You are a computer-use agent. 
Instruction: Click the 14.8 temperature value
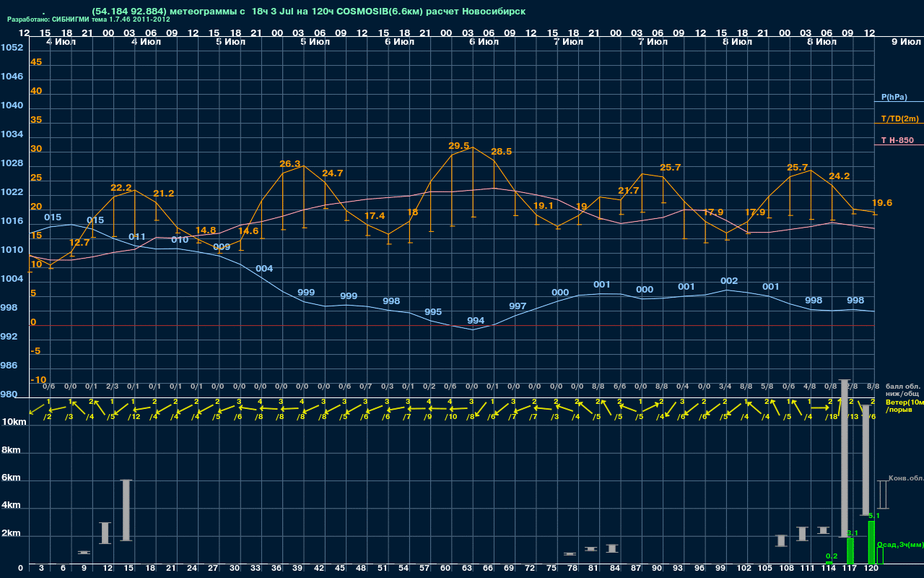[x=206, y=230]
